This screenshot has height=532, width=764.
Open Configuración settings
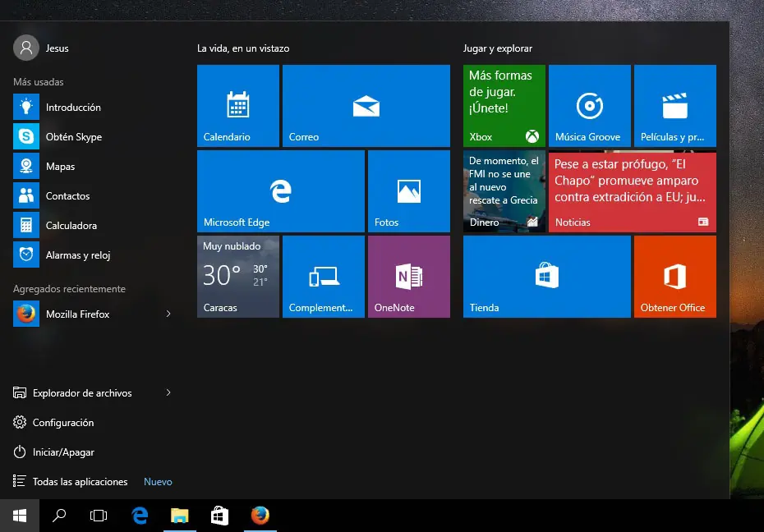(62, 423)
